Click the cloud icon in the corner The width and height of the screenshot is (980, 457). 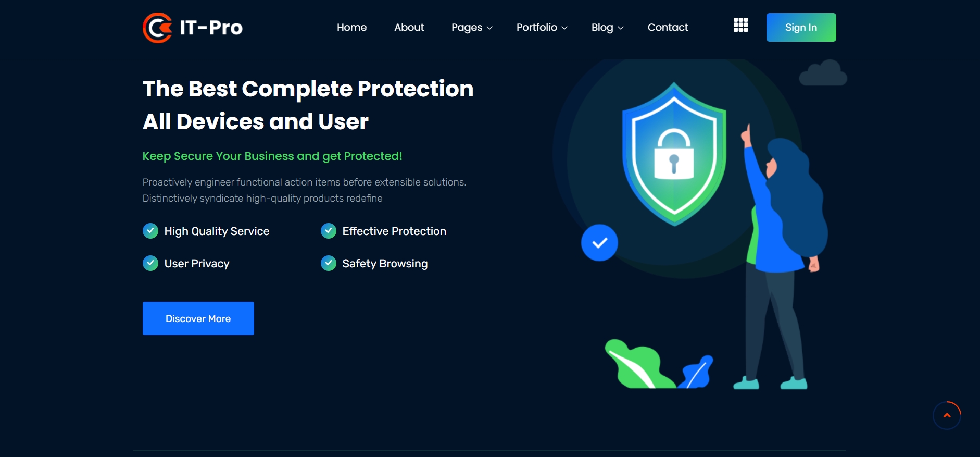pyautogui.click(x=823, y=73)
